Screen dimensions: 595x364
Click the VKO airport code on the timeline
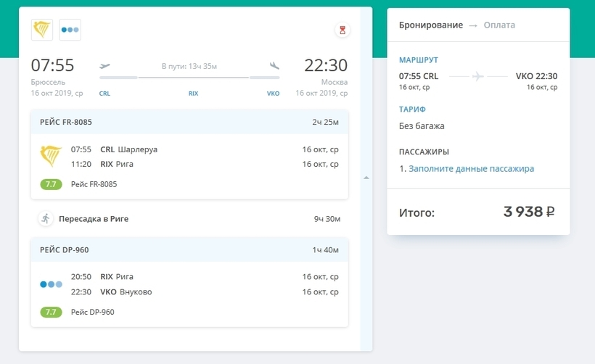(x=274, y=94)
